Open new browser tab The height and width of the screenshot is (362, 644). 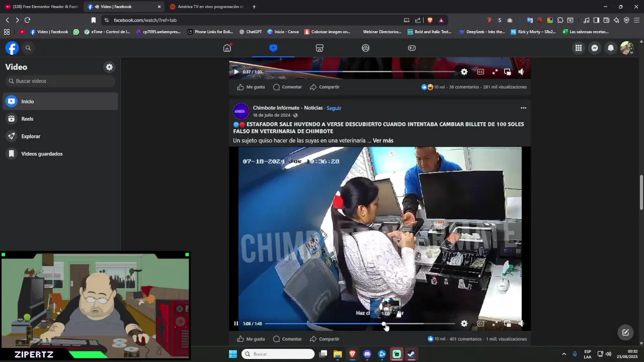tap(254, 7)
